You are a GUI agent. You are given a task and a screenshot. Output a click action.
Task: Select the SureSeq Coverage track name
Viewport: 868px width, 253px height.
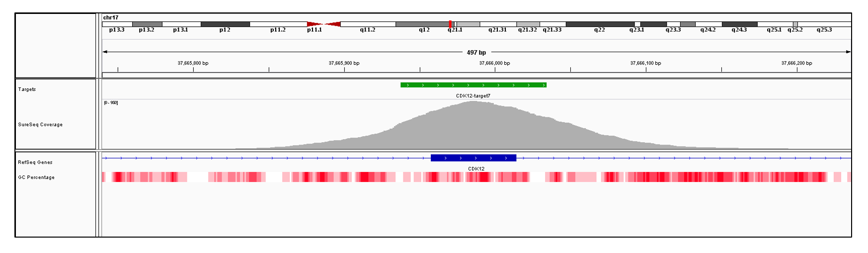point(40,125)
